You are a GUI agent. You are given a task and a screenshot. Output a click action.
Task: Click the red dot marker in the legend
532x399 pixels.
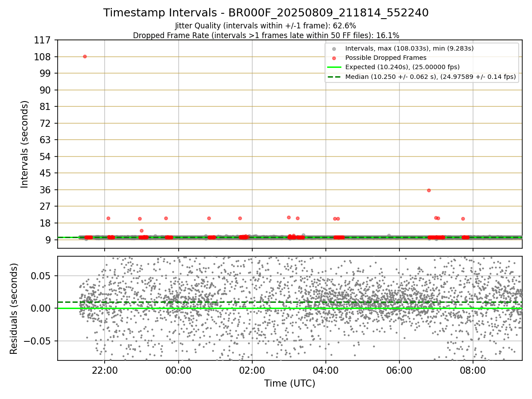point(334,58)
